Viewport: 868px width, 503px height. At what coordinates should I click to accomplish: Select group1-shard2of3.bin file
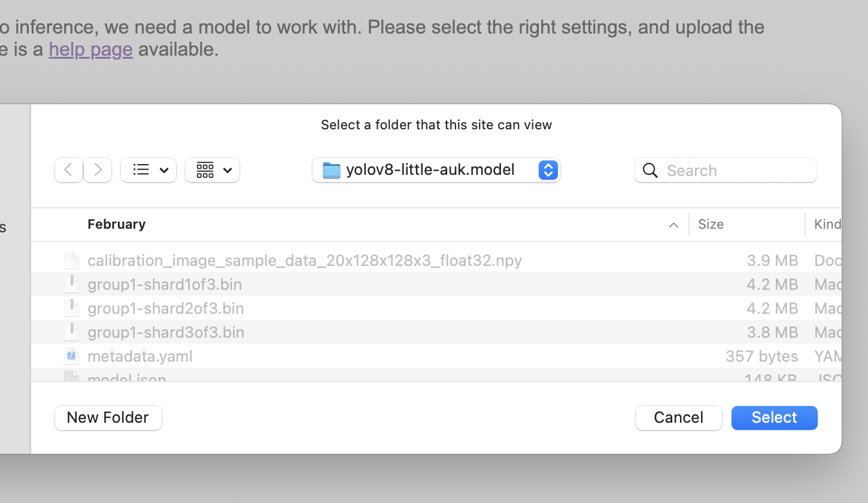click(x=436, y=308)
